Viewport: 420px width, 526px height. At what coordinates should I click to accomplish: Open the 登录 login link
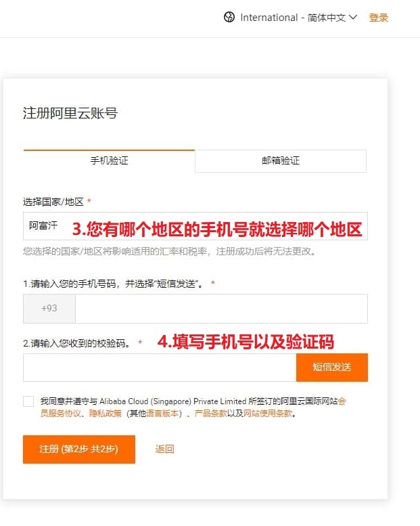379,18
